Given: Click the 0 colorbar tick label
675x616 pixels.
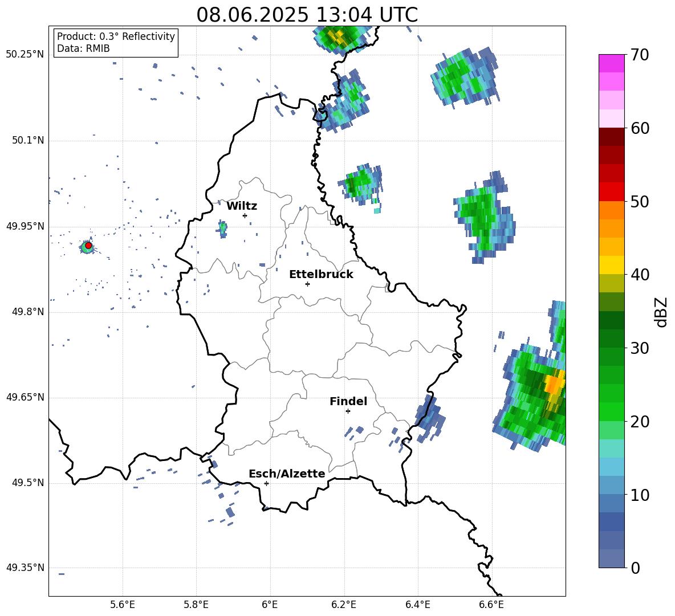Looking at the screenshot, I should click(x=635, y=568).
